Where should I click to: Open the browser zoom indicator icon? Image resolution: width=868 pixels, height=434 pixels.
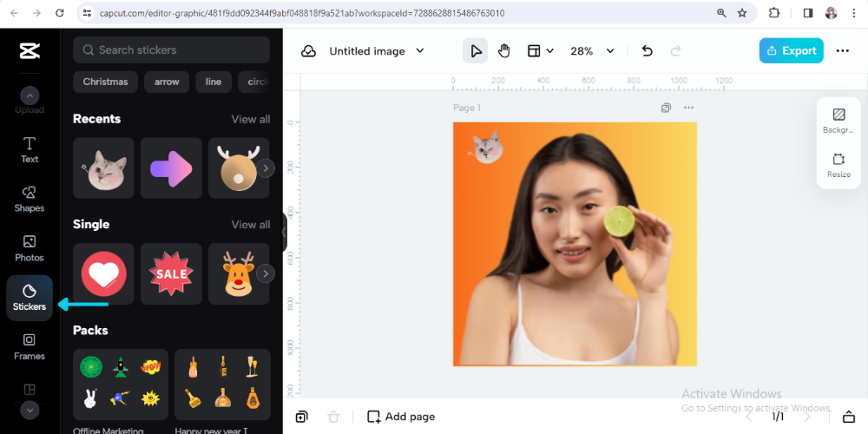pos(721,13)
